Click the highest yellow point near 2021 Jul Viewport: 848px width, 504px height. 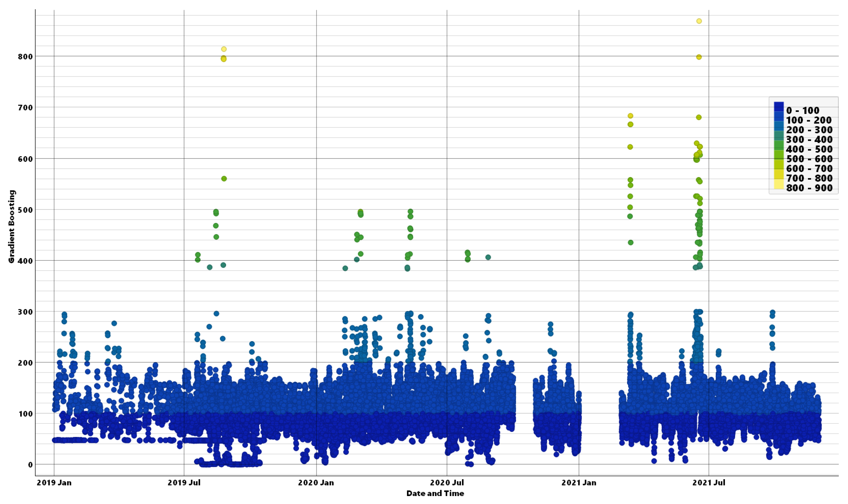click(699, 21)
